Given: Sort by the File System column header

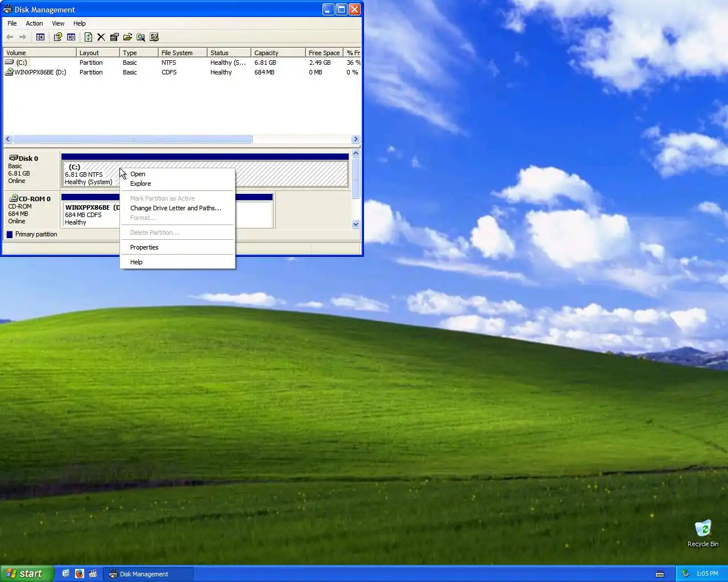Looking at the screenshot, I should (x=183, y=52).
